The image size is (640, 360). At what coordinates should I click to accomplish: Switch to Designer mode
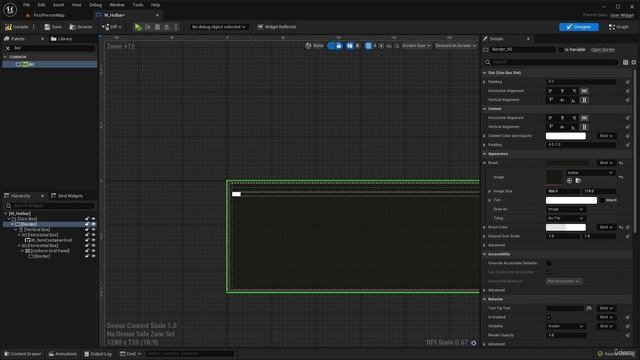coord(579,27)
